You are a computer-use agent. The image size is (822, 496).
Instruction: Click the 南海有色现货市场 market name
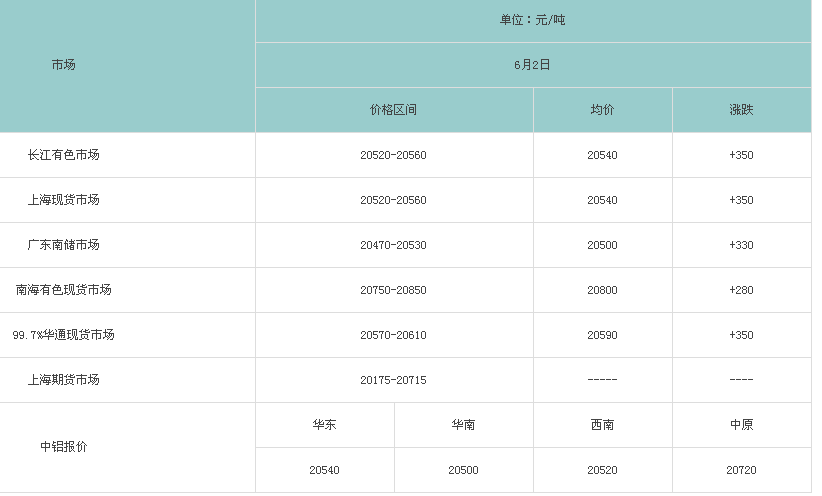[63, 290]
